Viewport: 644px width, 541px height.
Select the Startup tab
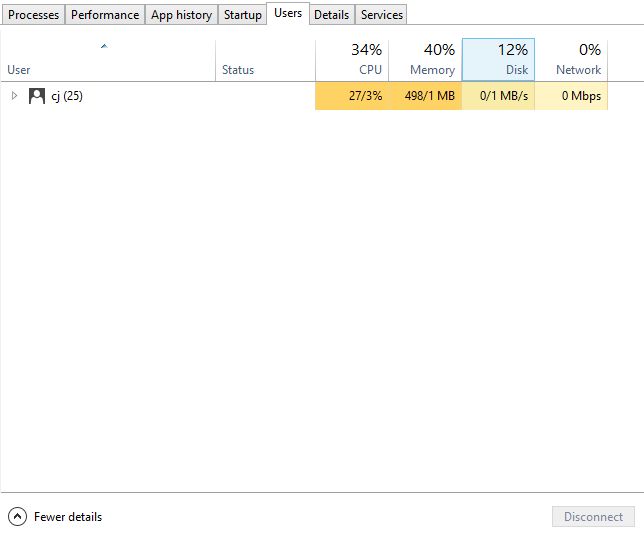click(242, 15)
